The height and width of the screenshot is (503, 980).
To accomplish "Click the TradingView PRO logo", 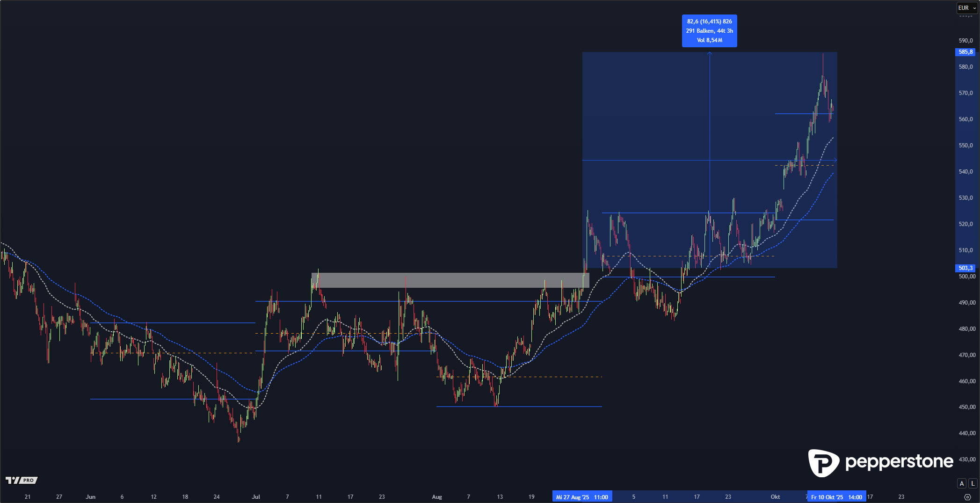I will (x=22, y=480).
